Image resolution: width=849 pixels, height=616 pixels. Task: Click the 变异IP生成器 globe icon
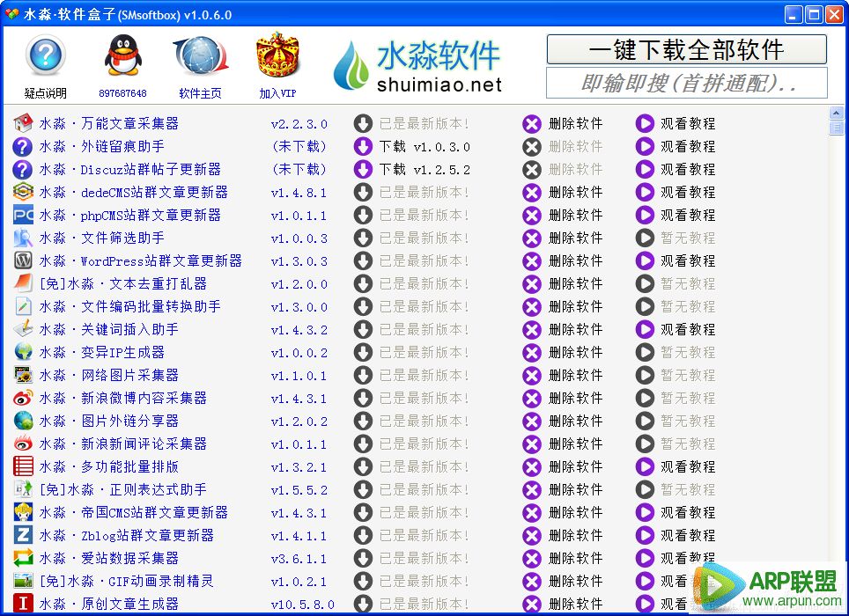[23, 352]
